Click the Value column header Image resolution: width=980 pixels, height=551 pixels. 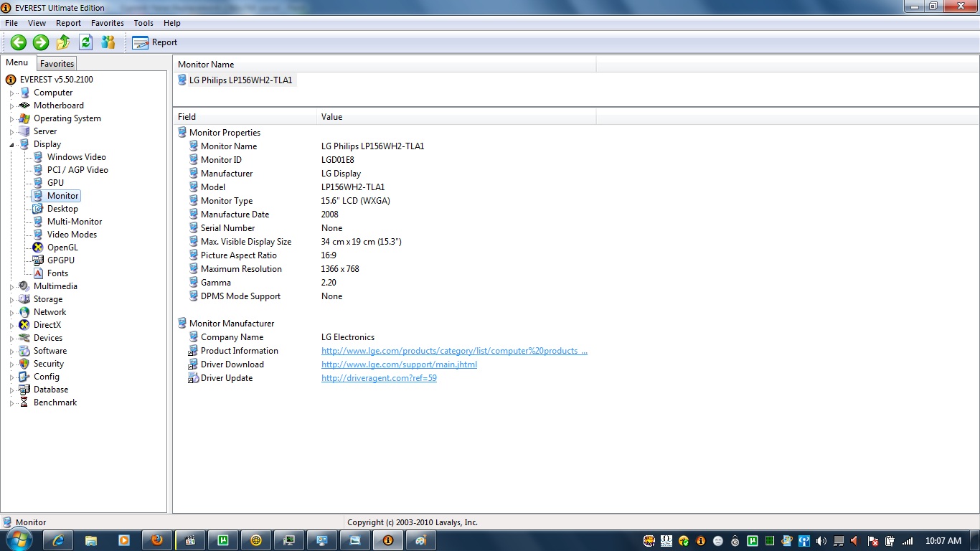tap(456, 116)
